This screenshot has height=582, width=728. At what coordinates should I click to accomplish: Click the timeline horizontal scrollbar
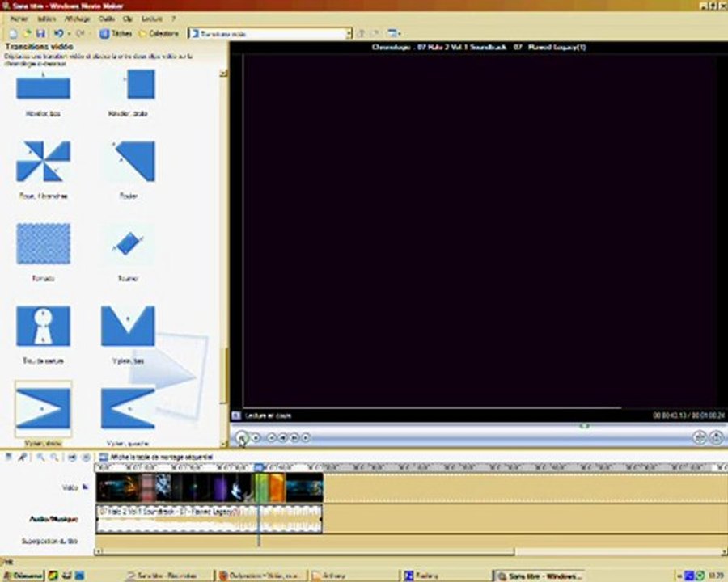click(x=308, y=551)
